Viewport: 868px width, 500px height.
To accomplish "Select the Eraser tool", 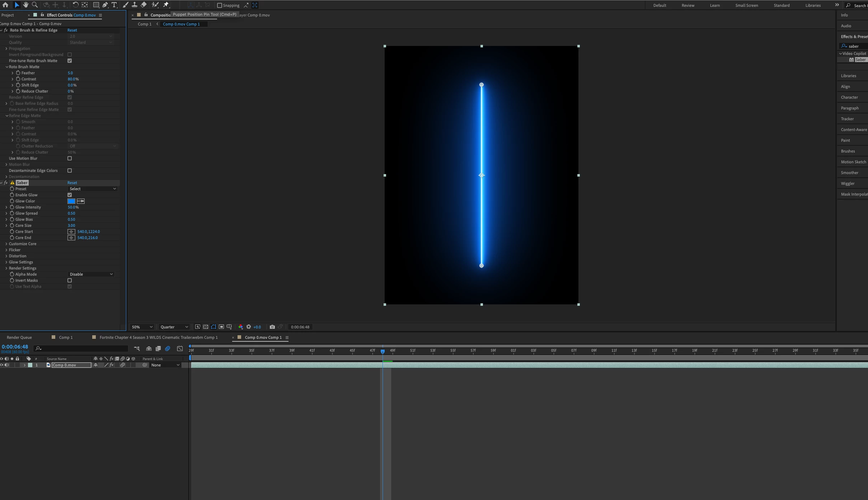I will (144, 5).
